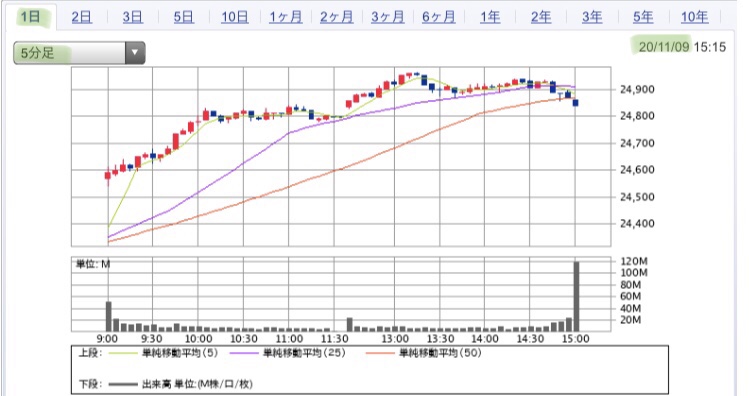Click the 15:15 timestamp text
The image size is (749, 396).
pos(710,47)
